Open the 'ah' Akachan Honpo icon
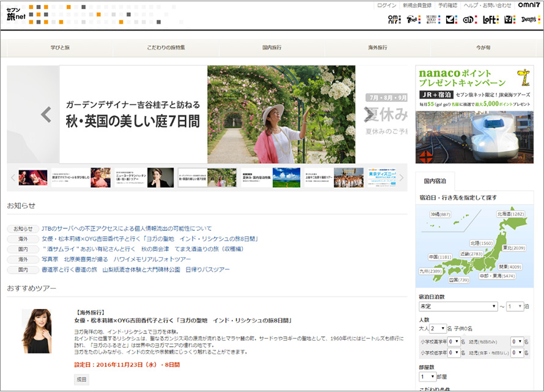The height and width of the screenshot is (392, 544). tap(471, 20)
